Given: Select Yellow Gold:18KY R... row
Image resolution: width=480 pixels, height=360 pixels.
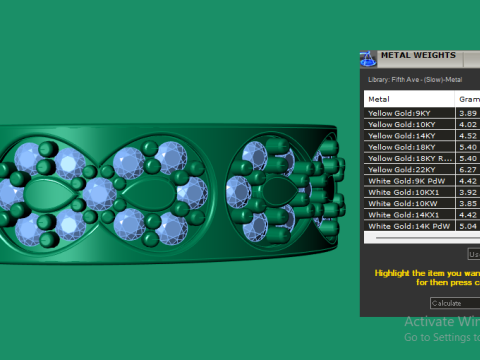Looking at the screenshot, I should [422, 158].
